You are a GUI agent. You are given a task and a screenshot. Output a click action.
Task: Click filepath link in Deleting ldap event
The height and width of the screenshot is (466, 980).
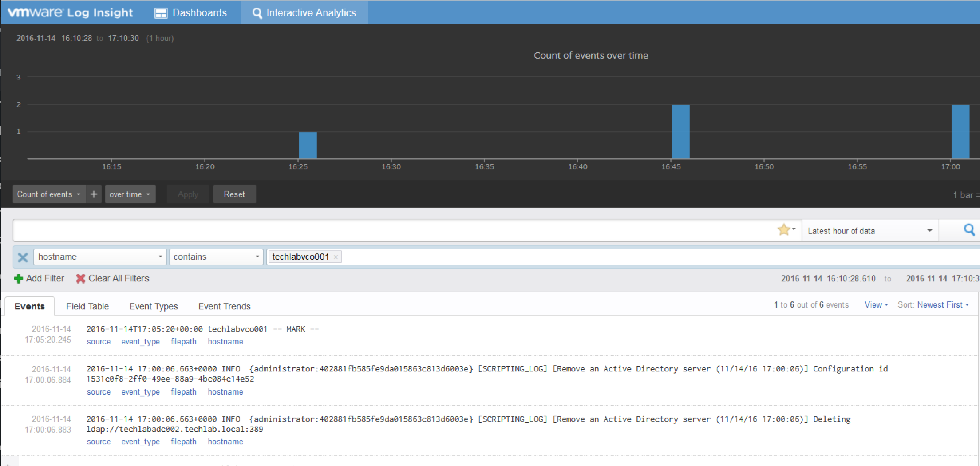(184, 442)
